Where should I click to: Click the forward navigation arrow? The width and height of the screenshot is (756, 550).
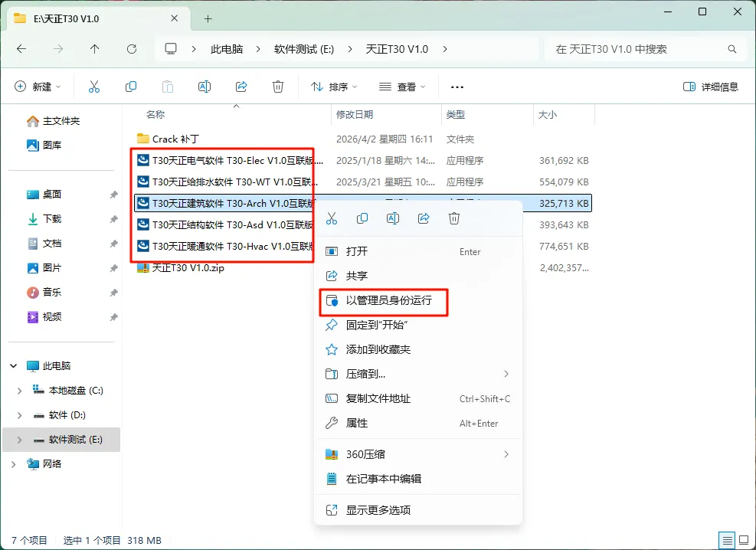pyautogui.click(x=58, y=49)
